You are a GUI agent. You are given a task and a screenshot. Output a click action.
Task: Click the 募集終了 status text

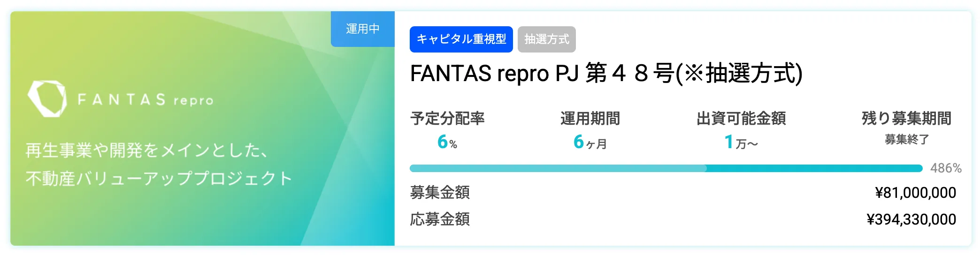(906, 140)
